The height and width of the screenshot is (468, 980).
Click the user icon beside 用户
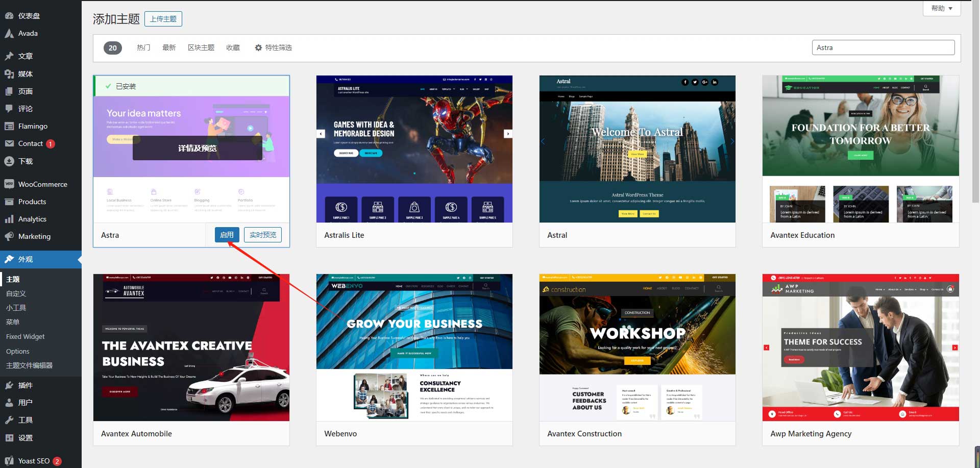[x=9, y=403]
